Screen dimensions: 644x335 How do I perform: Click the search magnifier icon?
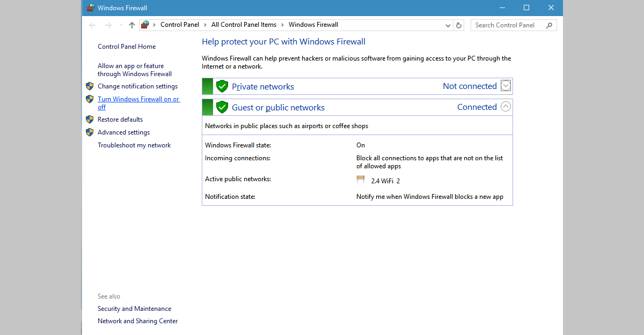tap(549, 25)
